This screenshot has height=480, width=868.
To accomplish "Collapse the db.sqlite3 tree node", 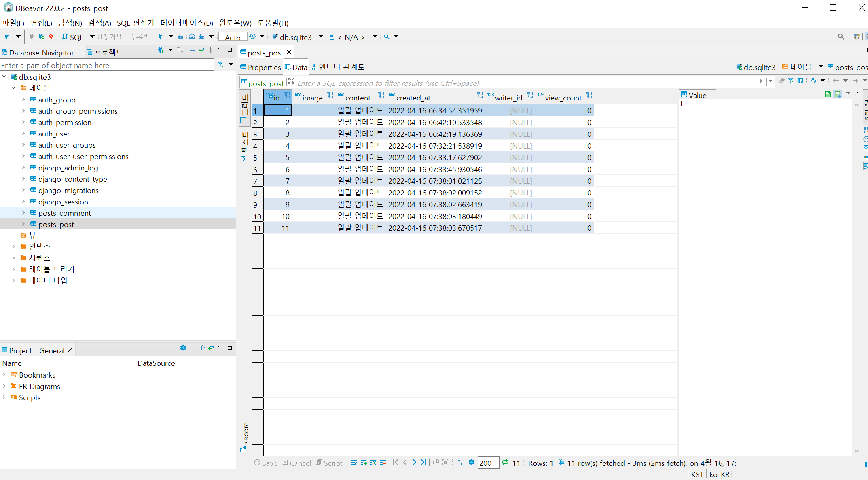I will [x=4, y=76].
